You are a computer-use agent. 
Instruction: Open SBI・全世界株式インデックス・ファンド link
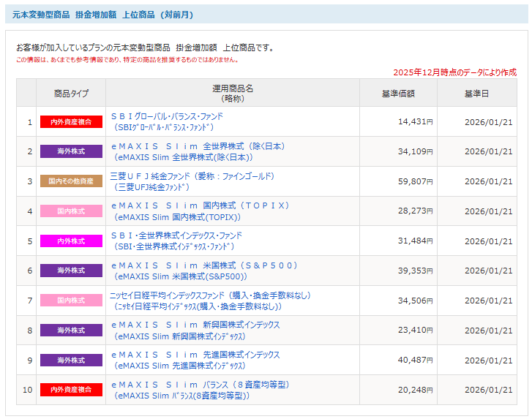click(176, 235)
